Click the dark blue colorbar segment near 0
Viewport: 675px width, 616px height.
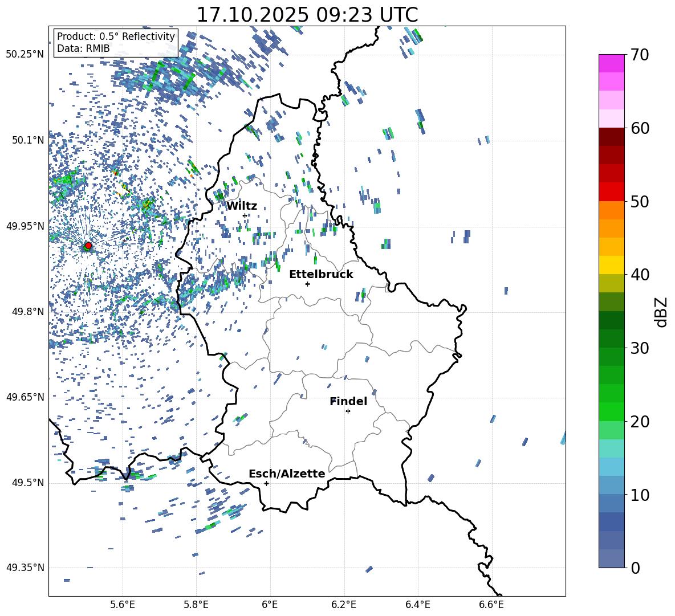point(611,558)
